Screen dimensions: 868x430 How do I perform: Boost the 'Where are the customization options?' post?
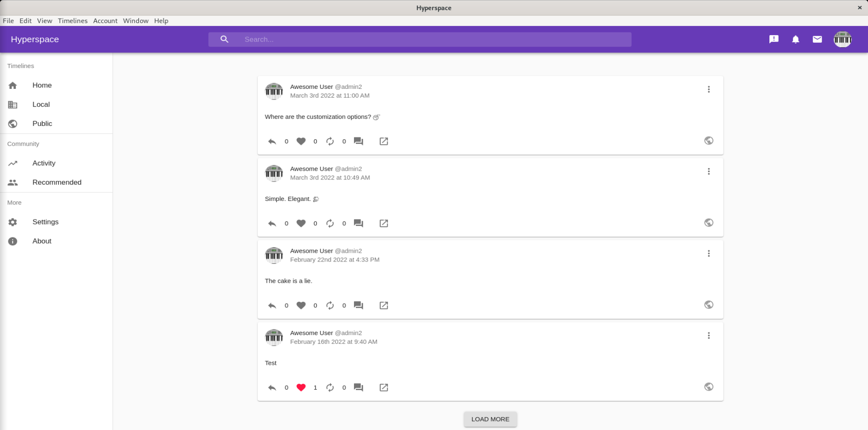329,141
